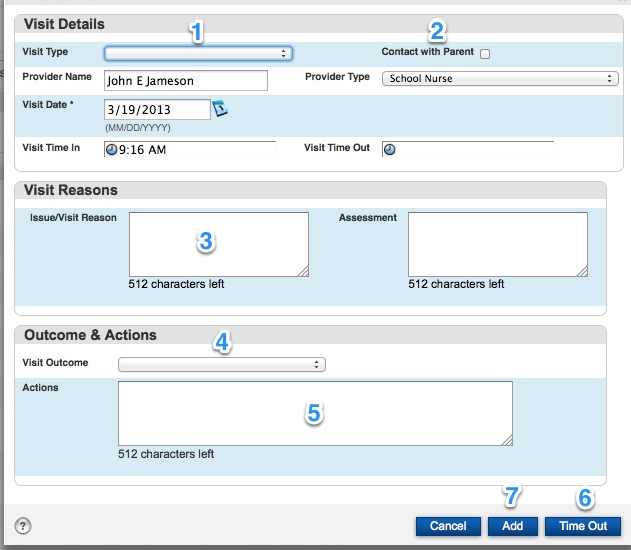This screenshot has width=631, height=550.
Task: Click resize handle of Actions text box
Action: [506, 439]
